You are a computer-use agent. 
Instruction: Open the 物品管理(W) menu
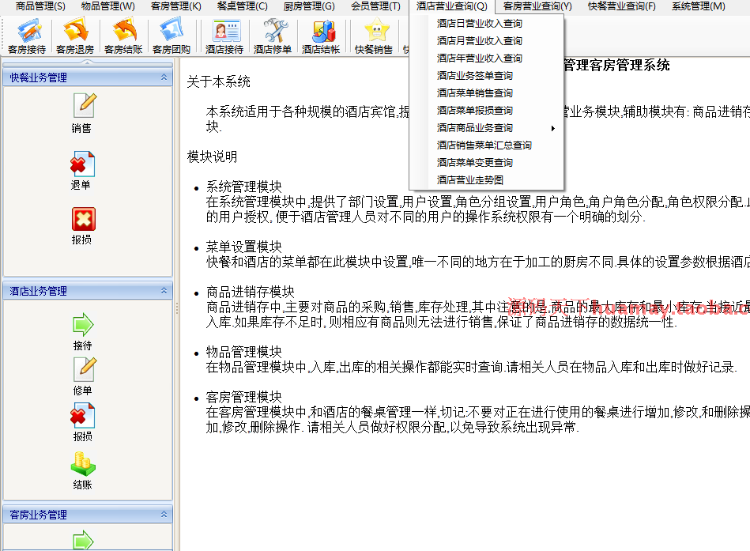pyautogui.click(x=108, y=6)
